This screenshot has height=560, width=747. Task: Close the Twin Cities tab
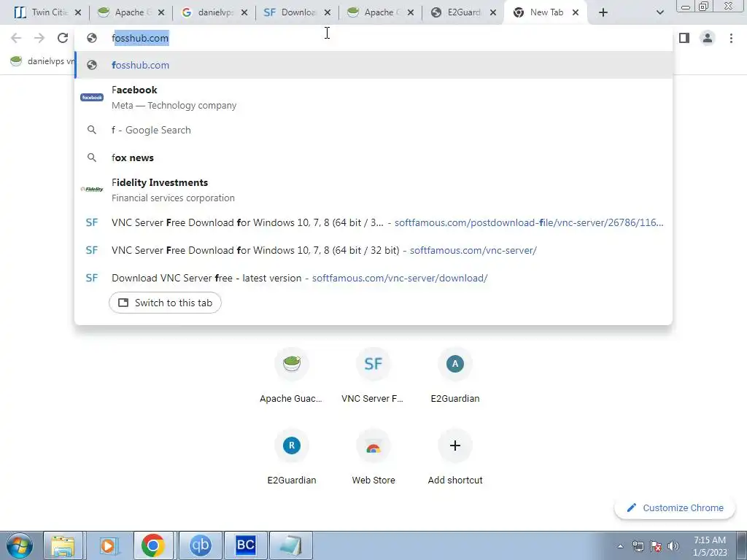78,12
